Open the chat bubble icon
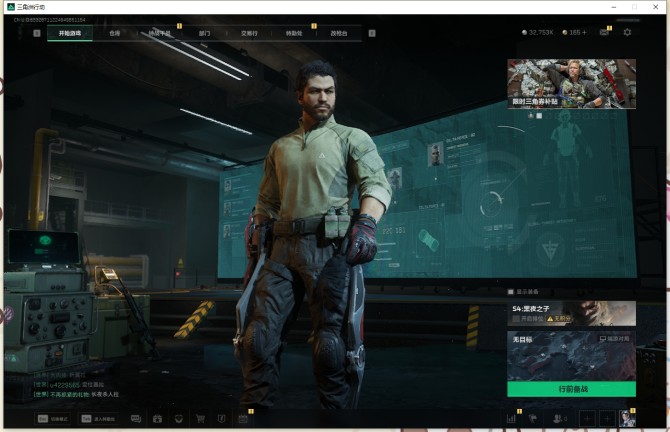This screenshot has width=670, height=432. (136, 419)
